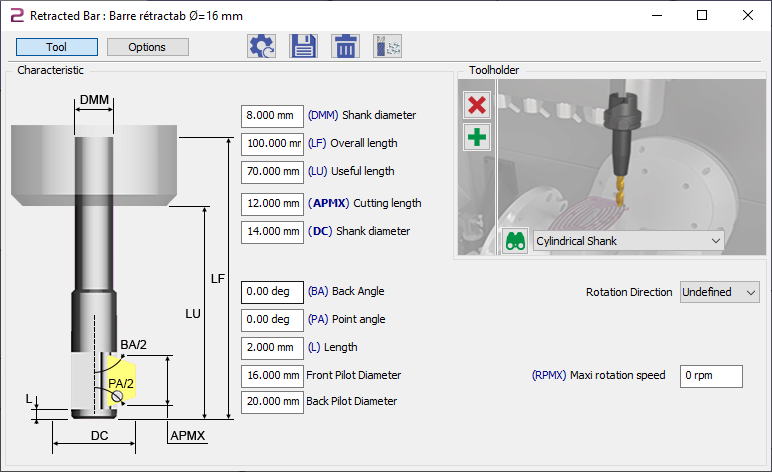The height and width of the screenshot is (472, 772).
Task: Switch to the Options tab
Action: [x=147, y=47]
